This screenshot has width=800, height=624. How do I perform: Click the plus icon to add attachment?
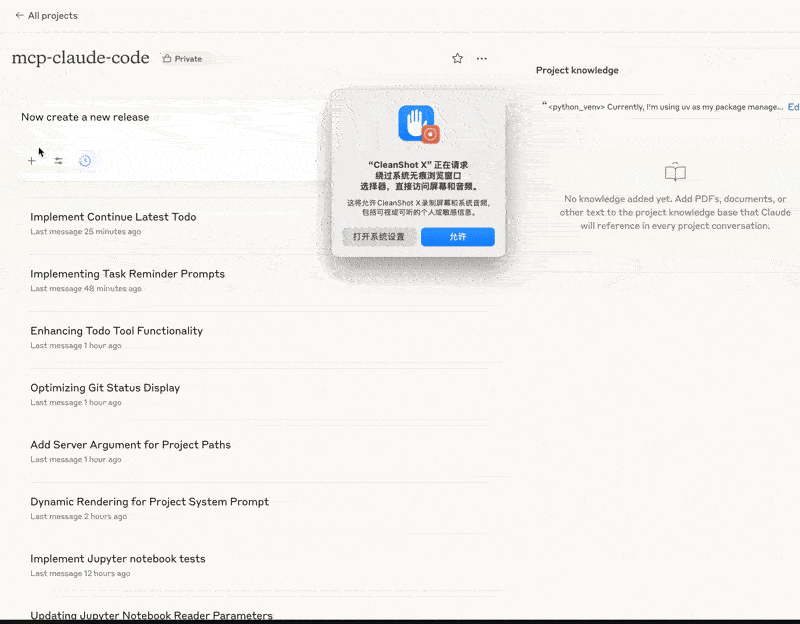point(32,161)
